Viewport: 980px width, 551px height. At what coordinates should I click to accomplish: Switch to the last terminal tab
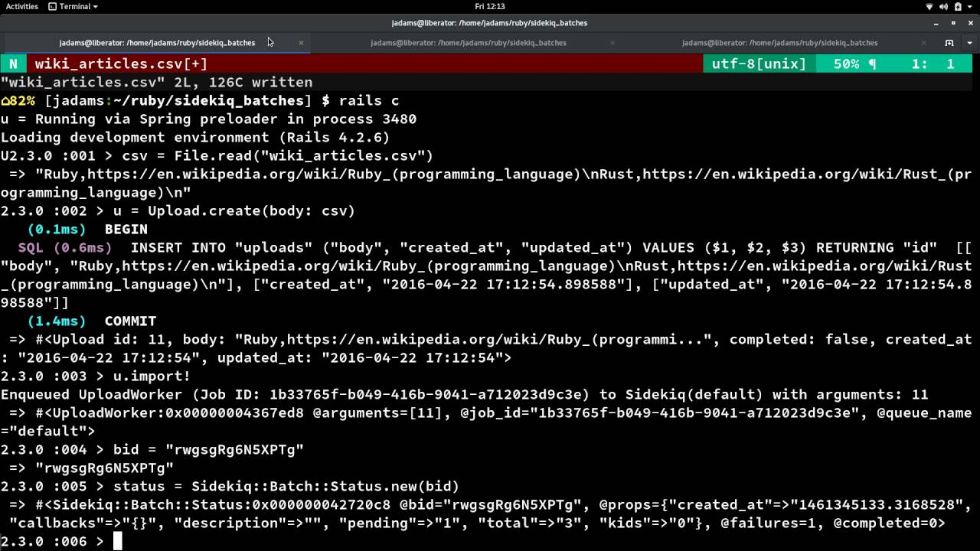[x=779, y=43]
